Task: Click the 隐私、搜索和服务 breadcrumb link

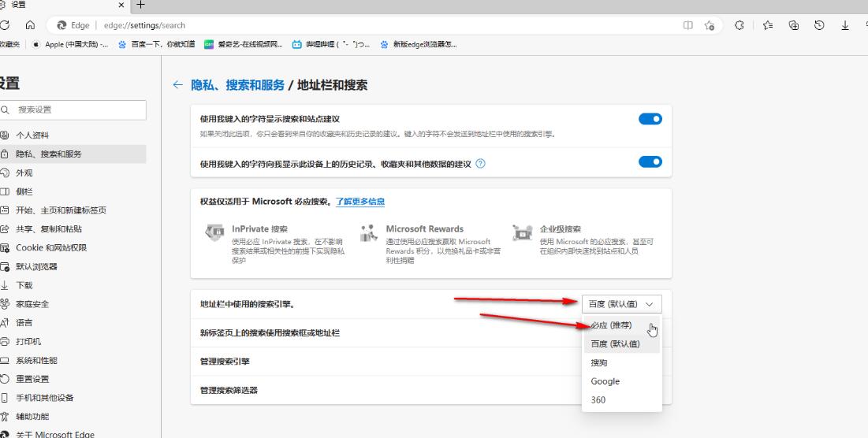Action: pyautogui.click(x=237, y=85)
